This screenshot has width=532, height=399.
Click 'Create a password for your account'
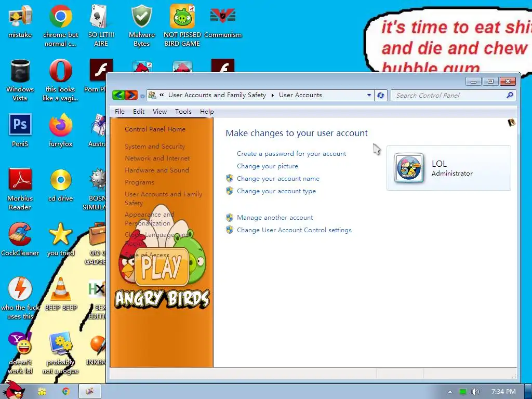(291, 154)
